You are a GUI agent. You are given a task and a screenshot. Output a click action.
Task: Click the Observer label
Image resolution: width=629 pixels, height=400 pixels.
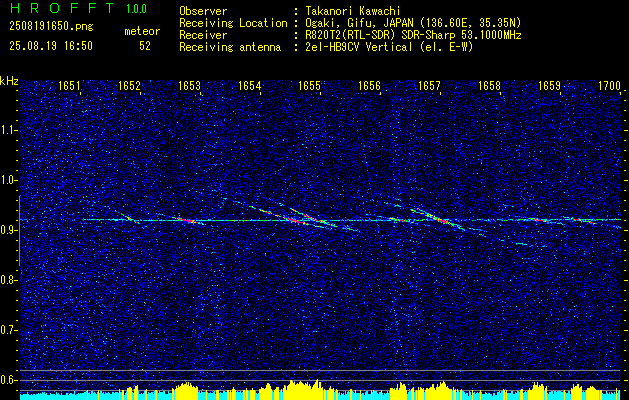[203, 11]
